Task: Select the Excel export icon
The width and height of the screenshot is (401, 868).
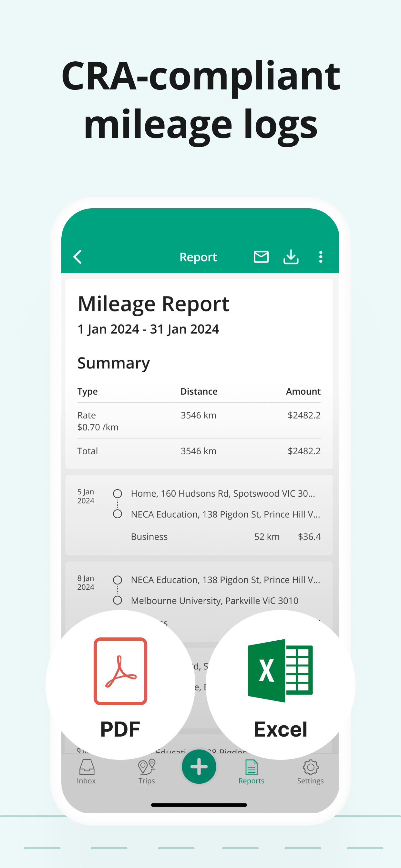Action: point(280,671)
